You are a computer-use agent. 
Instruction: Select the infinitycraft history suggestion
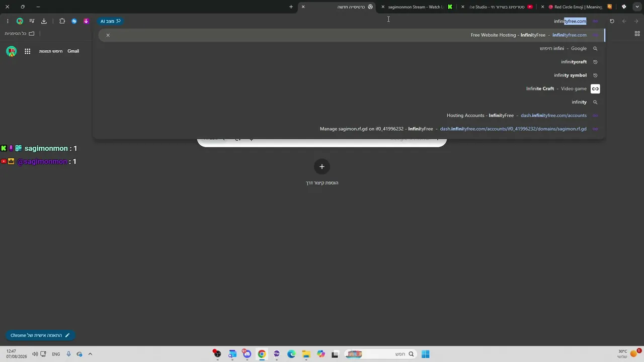351,62
